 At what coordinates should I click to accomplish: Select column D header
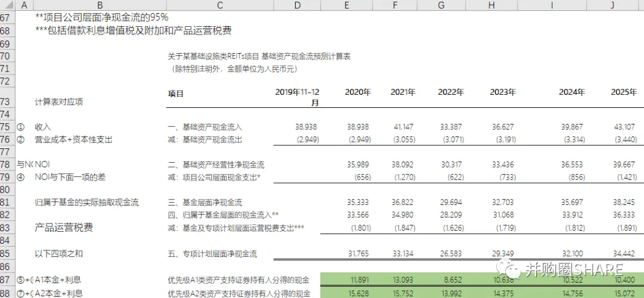298,5
